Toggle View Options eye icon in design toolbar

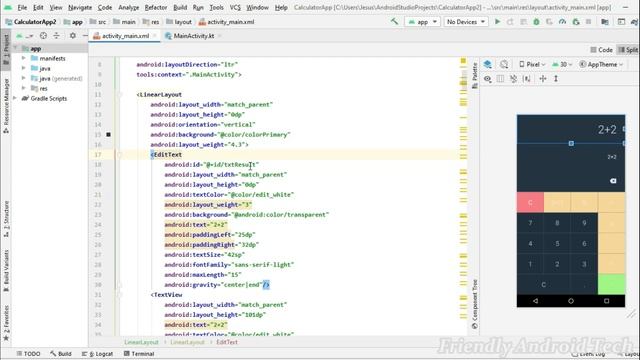pyautogui.click(x=487, y=79)
